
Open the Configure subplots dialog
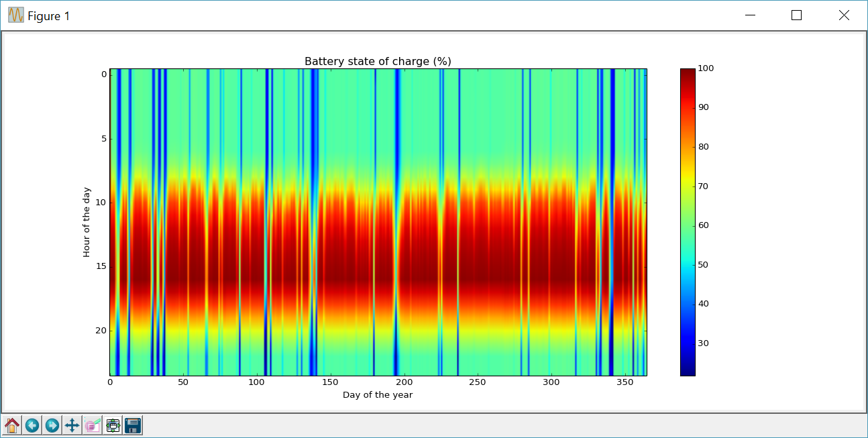(113, 425)
